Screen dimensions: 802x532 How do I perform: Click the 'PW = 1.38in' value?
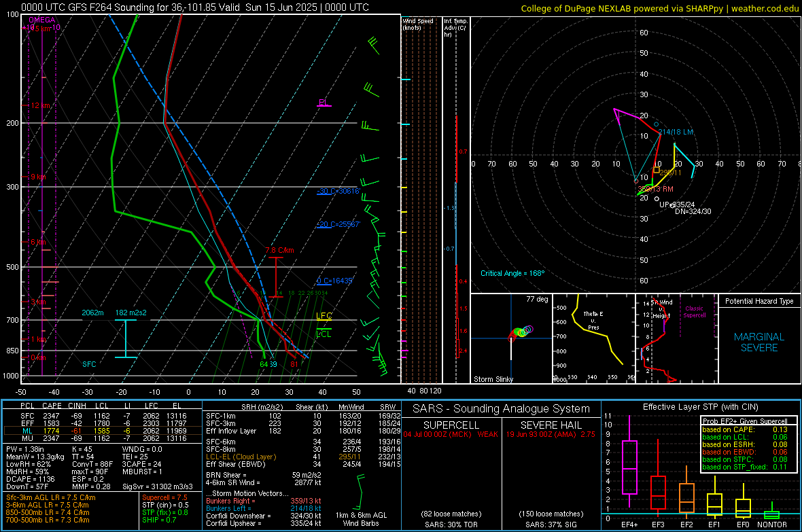(x=25, y=449)
